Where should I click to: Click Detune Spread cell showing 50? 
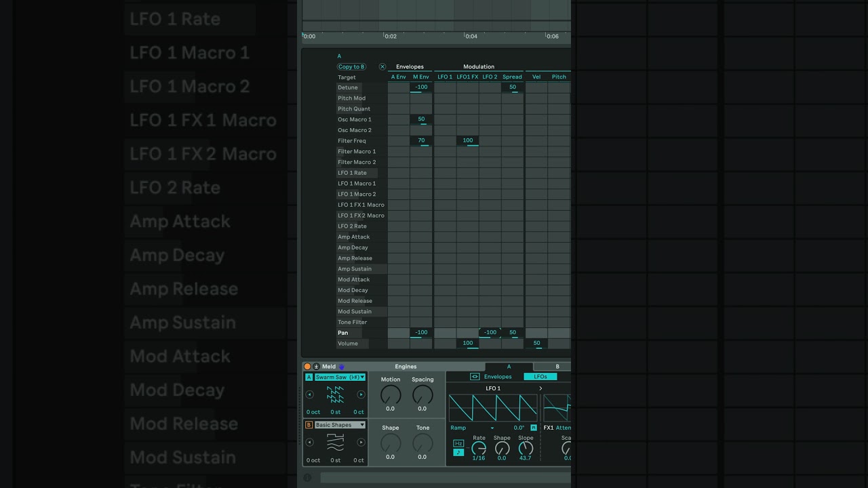click(x=513, y=87)
